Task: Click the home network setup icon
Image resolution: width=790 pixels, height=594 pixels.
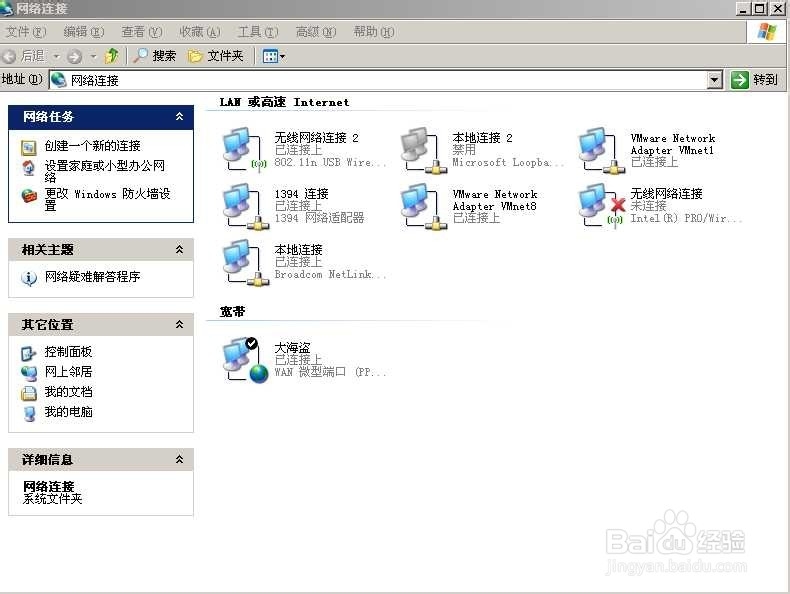Action: click(29, 168)
